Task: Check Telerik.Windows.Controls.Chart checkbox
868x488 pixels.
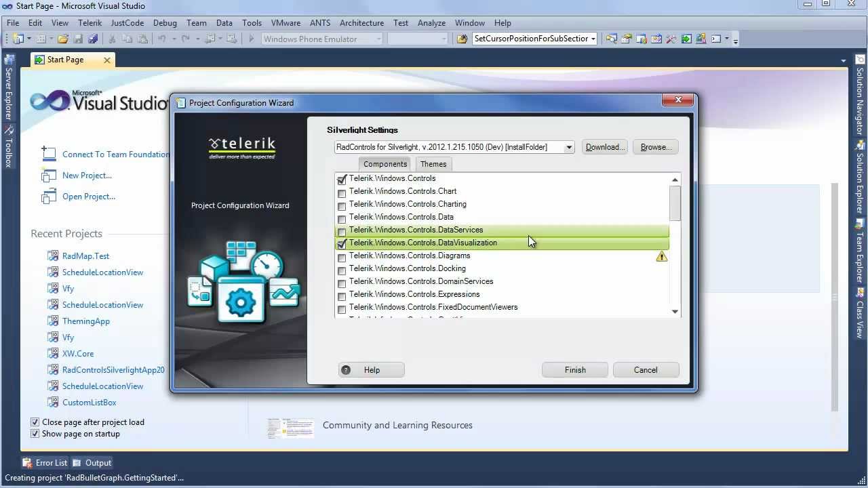Action: point(342,193)
